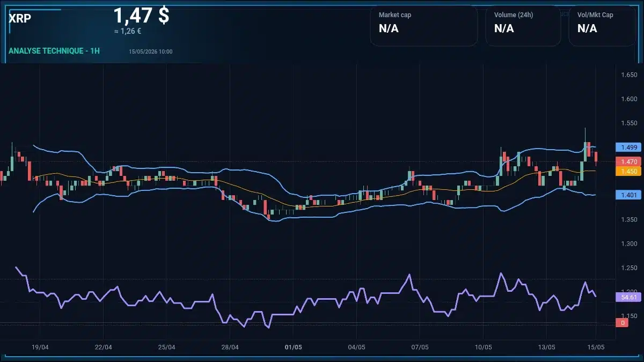Click the red 1.470 current price tag

[628, 161]
